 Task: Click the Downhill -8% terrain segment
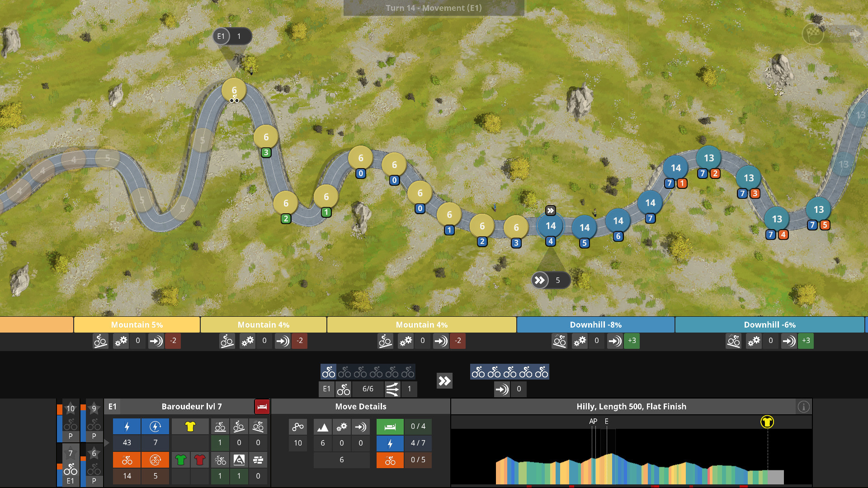pyautogui.click(x=595, y=324)
